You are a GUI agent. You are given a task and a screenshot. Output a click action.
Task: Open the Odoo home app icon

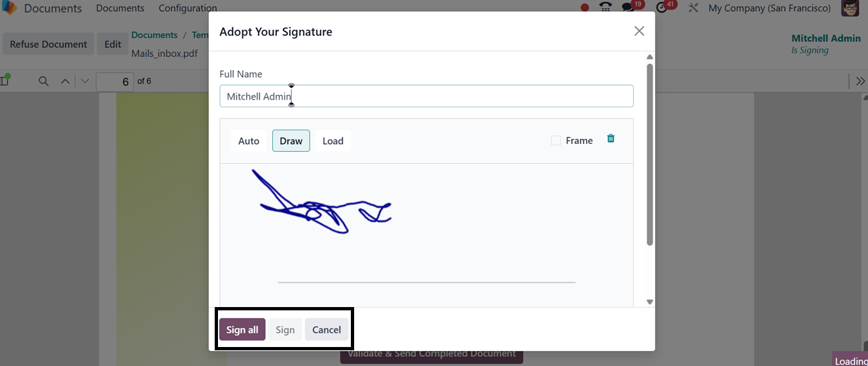point(9,8)
